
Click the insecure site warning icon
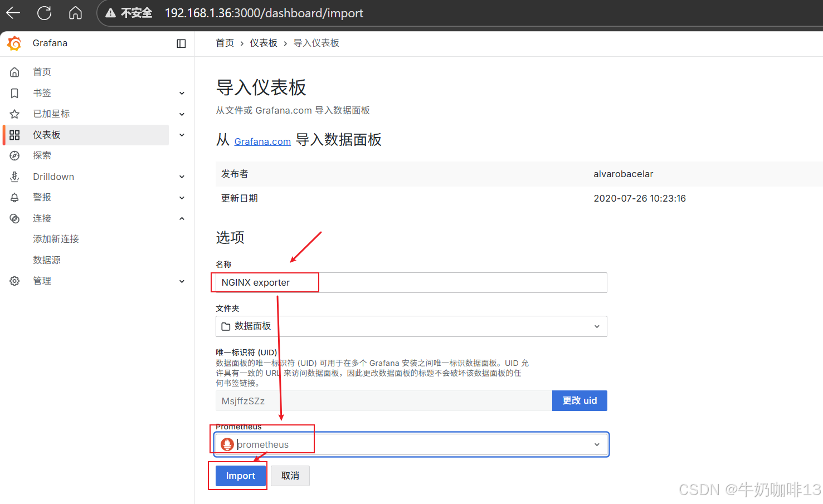pos(111,13)
